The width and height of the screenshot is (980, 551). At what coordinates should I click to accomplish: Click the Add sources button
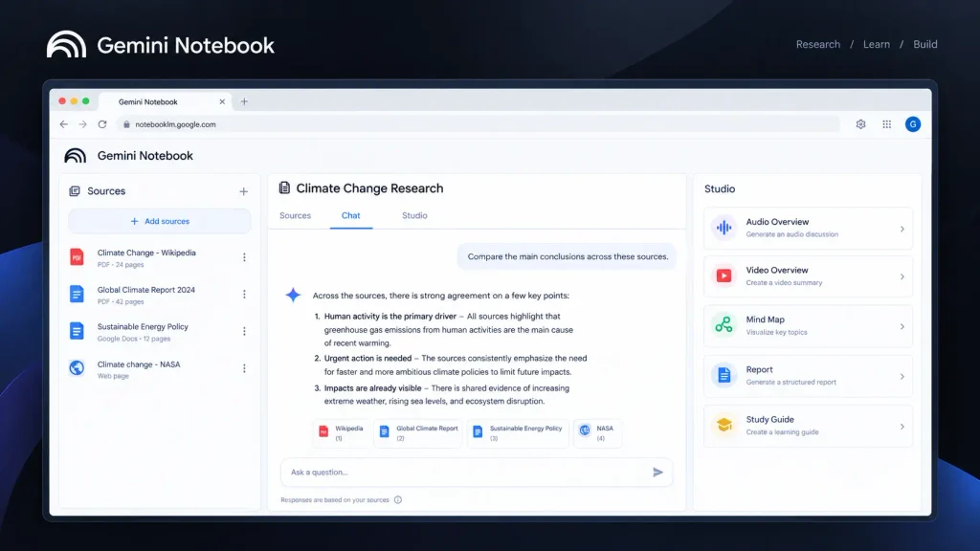pos(160,221)
